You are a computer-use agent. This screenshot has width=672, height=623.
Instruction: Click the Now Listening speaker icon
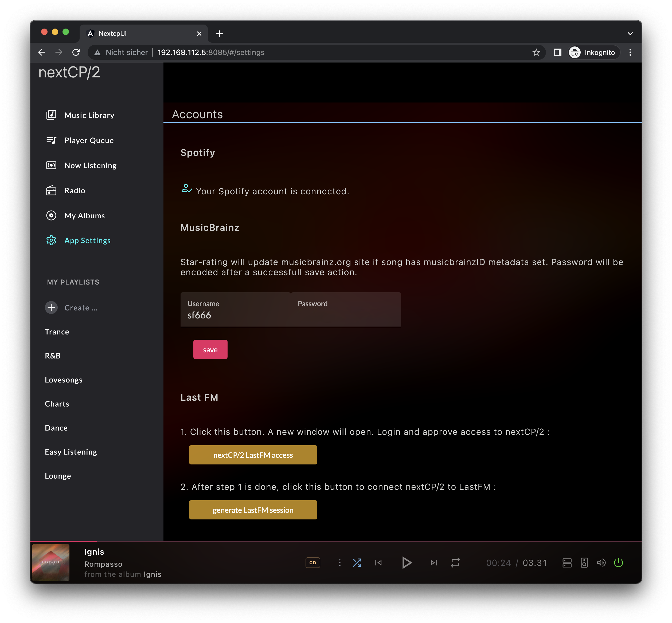coord(51,165)
